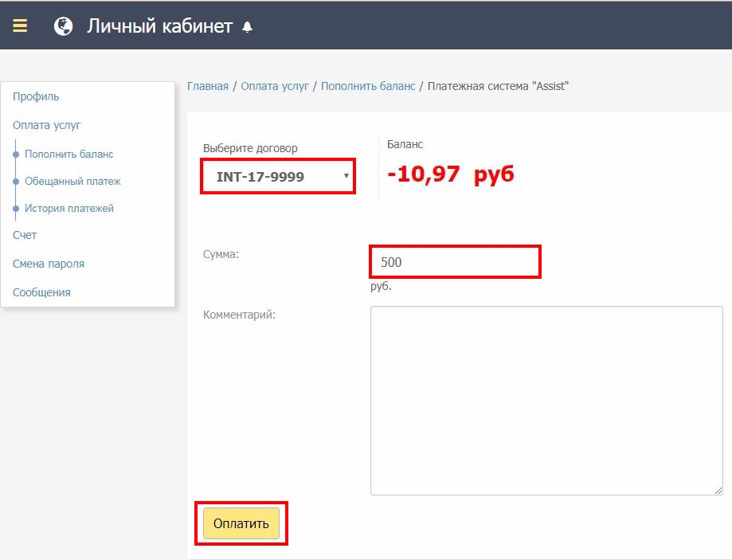Click the Оплатить button
Viewport: 732px width, 560px height.
241,523
